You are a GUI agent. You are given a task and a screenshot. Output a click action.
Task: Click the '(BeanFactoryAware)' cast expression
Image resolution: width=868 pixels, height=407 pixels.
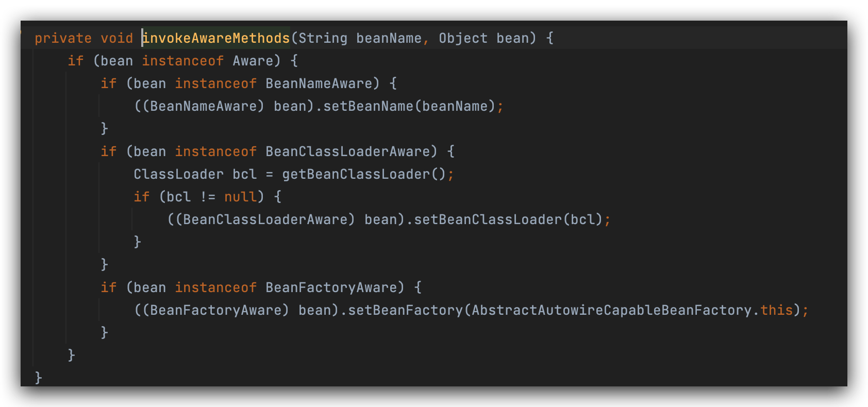(215, 310)
